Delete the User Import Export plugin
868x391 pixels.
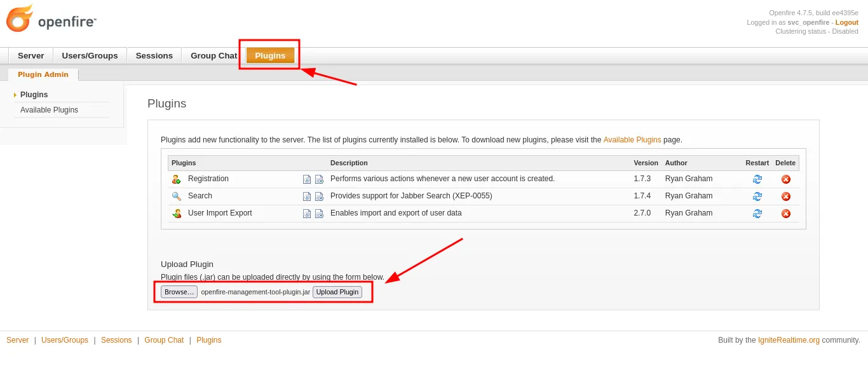coord(785,214)
